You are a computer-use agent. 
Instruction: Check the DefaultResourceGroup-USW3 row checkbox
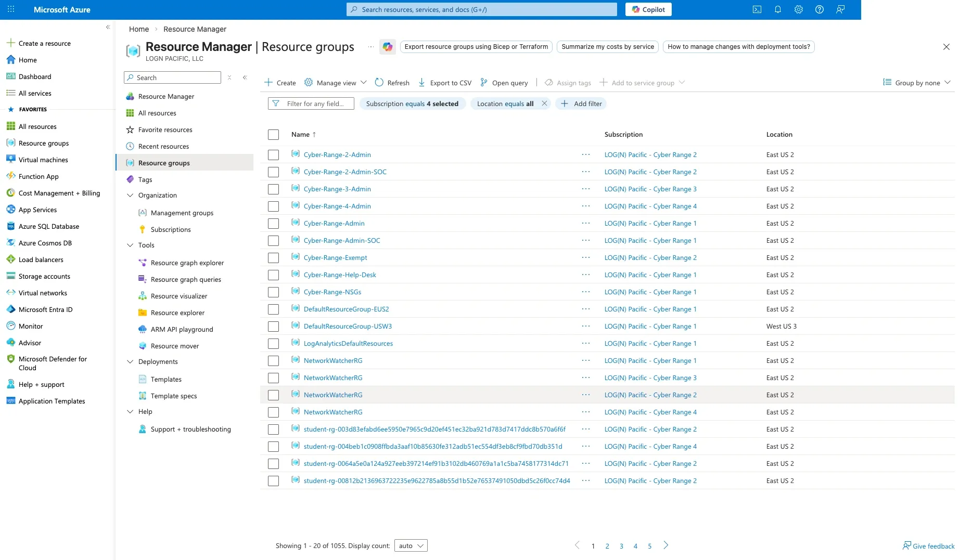point(273,327)
